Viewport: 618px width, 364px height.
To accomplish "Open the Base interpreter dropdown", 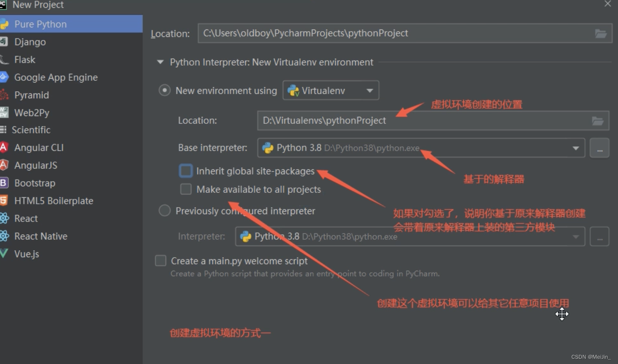I will tap(421, 148).
